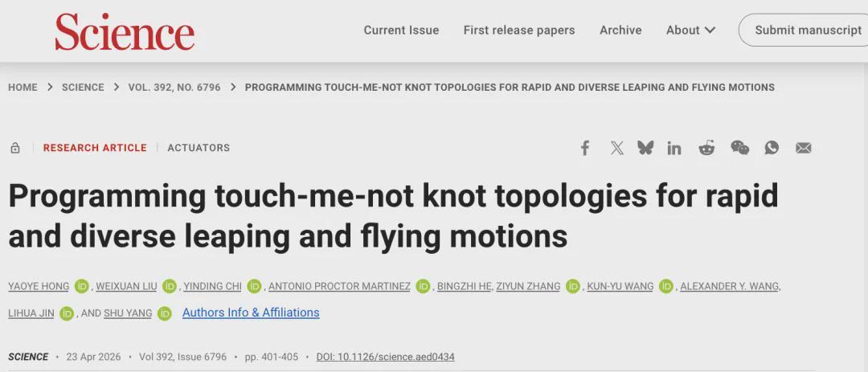Go to First release papers
The width and height of the screenshot is (868, 372).
[519, 30]
